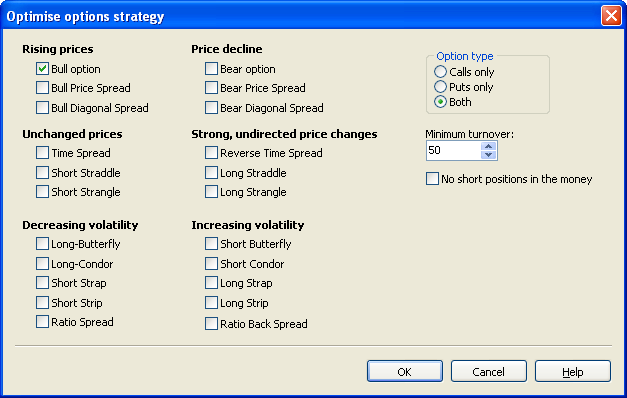Enable the Long-Butterfly strategy
Image resolution: width=627 pixels, height=398 pixels.
pos(42,244)
